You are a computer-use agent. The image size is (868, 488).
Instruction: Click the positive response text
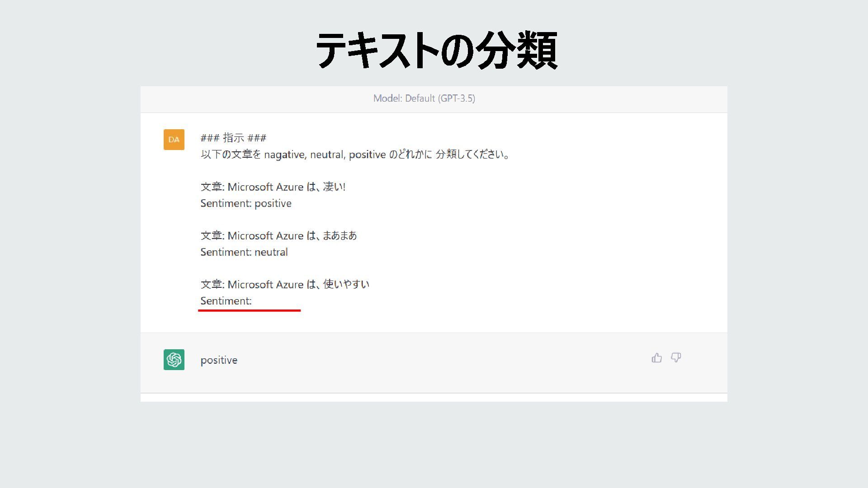pyautogui.click(x=219, y=360)
